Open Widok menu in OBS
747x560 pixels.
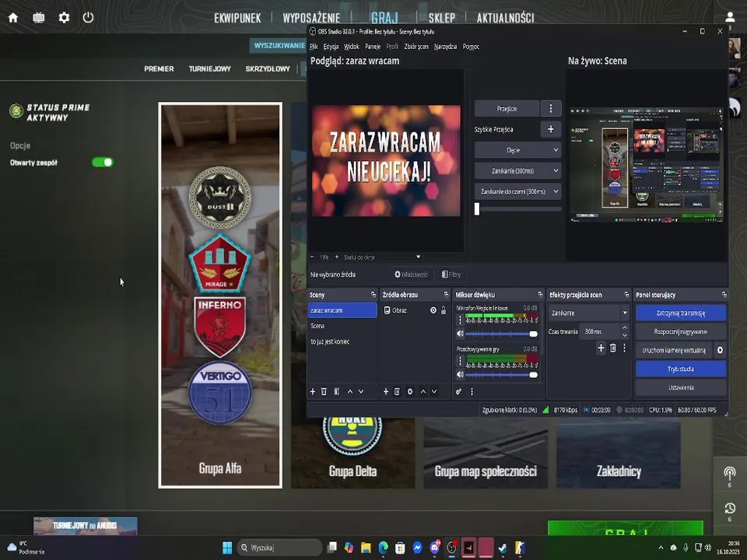click(x=351, y=46)
